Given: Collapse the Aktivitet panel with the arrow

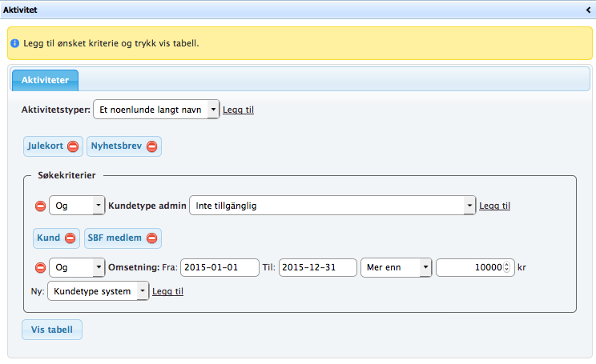Looking at the screenshot, I should click(589, 10).
